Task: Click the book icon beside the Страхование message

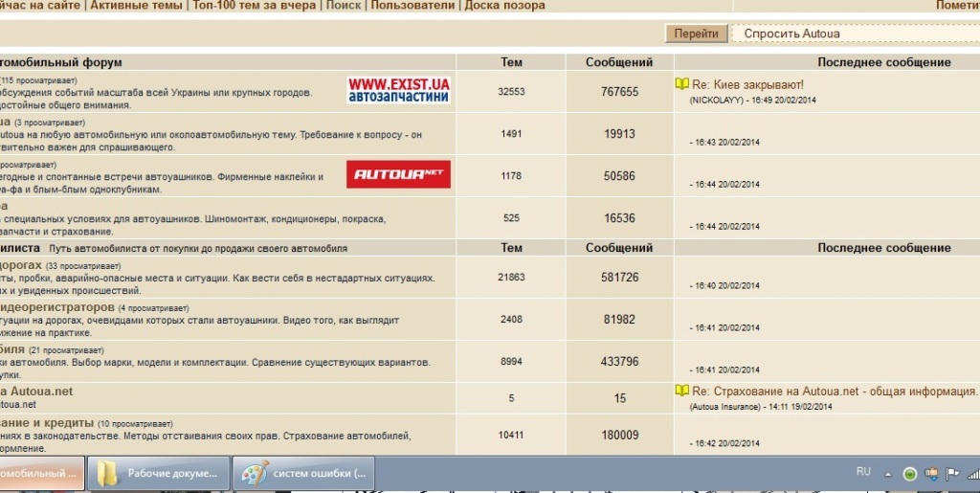Action: (x=681, y=391)
